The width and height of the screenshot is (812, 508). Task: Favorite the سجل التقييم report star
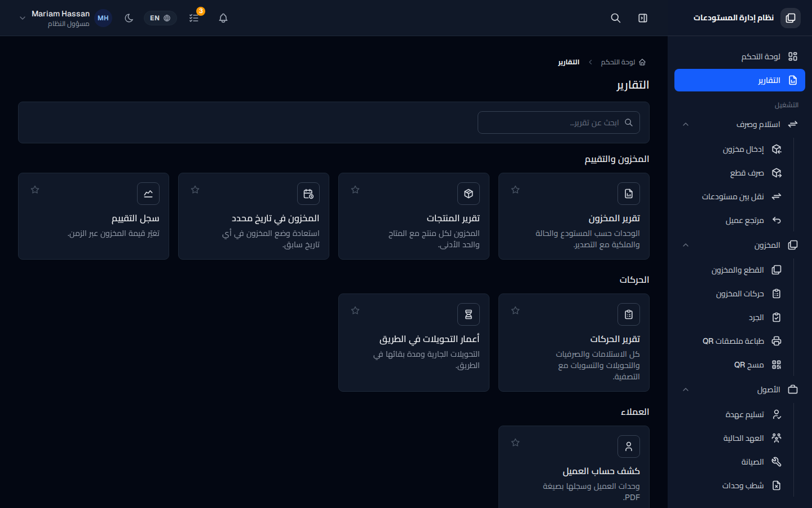coord(35,190)
